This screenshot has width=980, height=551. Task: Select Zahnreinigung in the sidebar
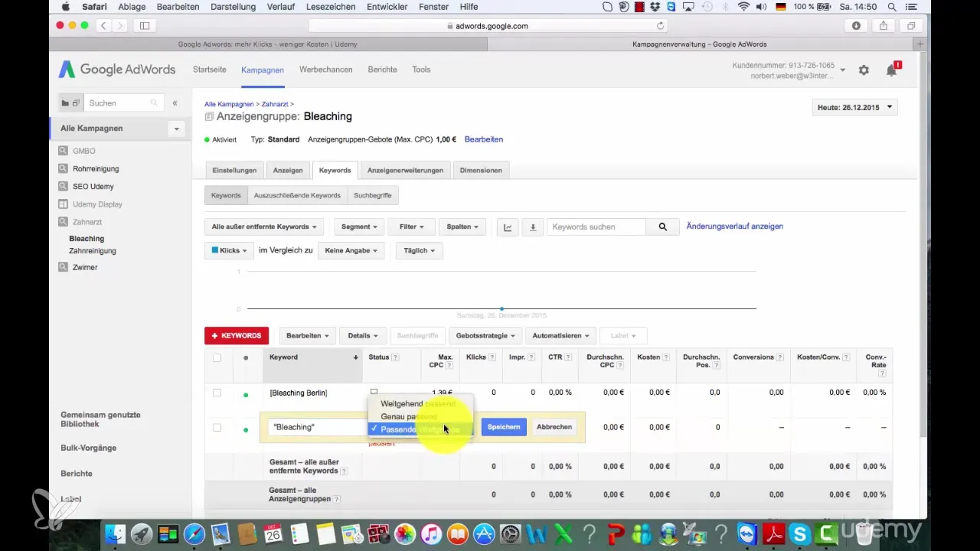93,251
